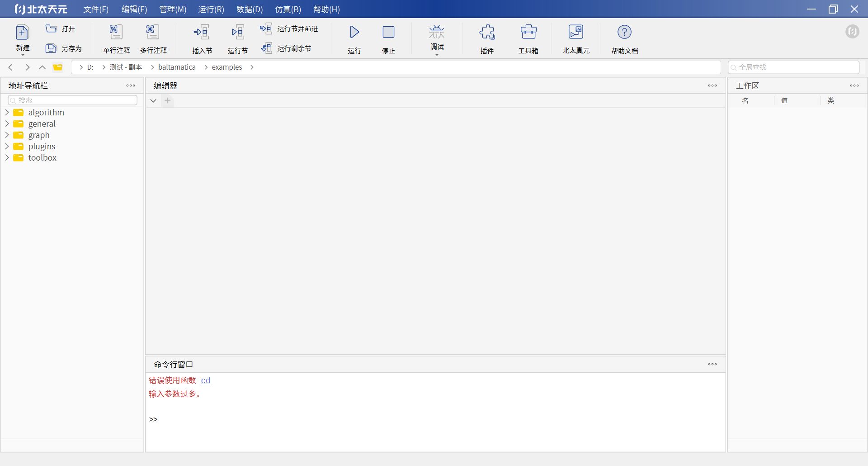The width and height of the screenshot is (868, 466).
Task: Click the Insert Section (插入节) icon
Action: 202,33
